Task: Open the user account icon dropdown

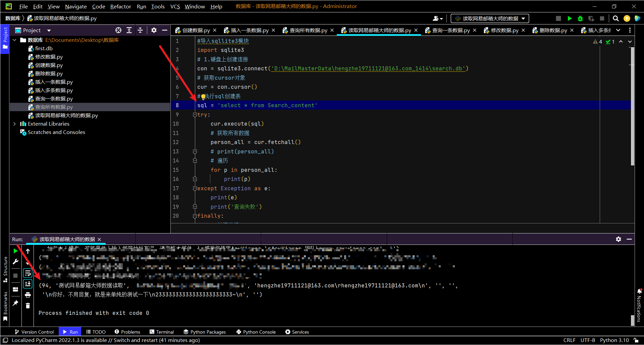Action: (x=438, y=18)
